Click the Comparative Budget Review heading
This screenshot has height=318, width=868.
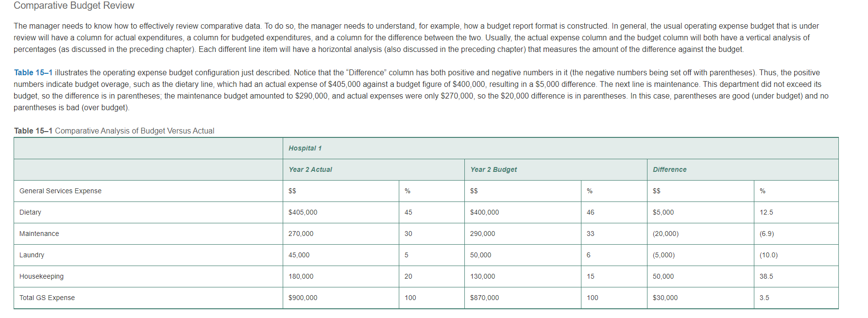[74, 6]
